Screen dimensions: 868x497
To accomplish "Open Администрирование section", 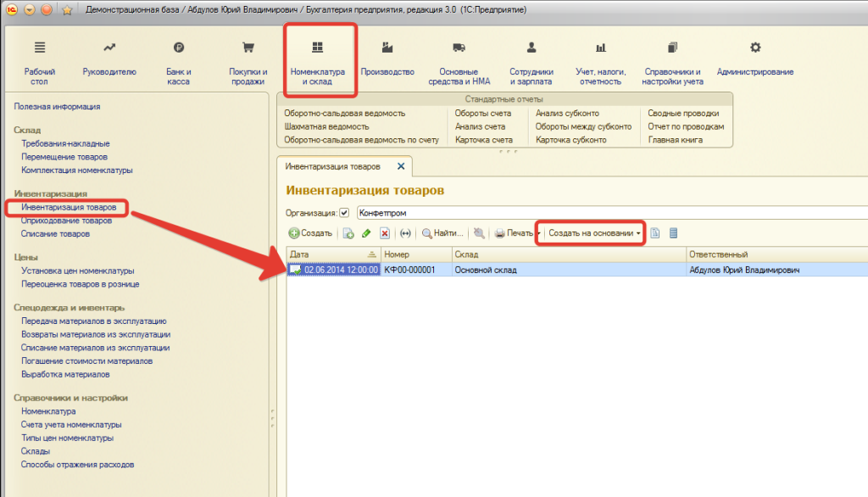I will click(755, 59).
